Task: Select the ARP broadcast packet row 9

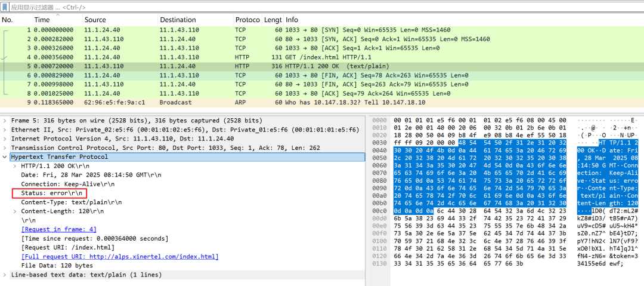Action: 239,103
